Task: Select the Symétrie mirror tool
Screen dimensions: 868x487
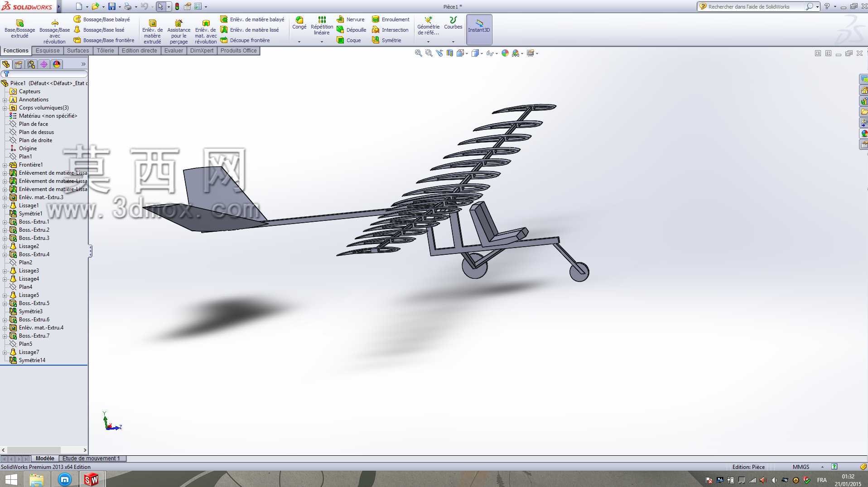Action: coord(386,40)
